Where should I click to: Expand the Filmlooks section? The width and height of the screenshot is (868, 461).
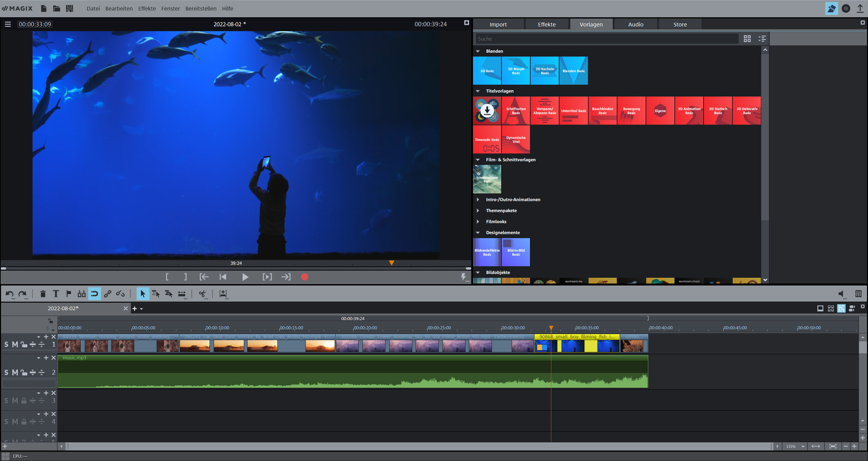click(x=478, y=222)
